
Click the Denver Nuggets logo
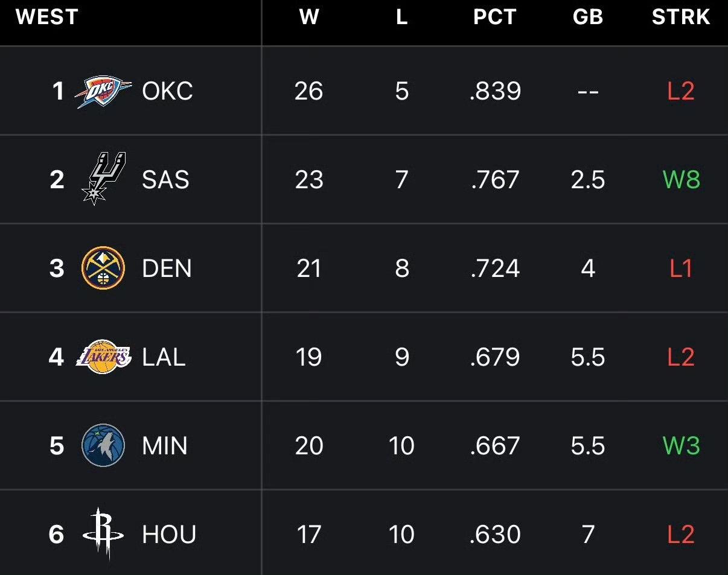click(x=103, y=268)
